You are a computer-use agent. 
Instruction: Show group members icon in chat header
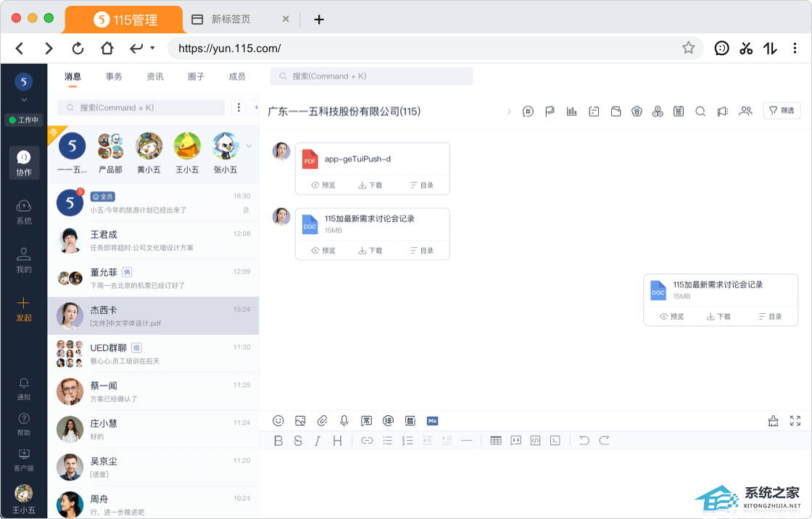pyautogui.click(x=745, y=112)
